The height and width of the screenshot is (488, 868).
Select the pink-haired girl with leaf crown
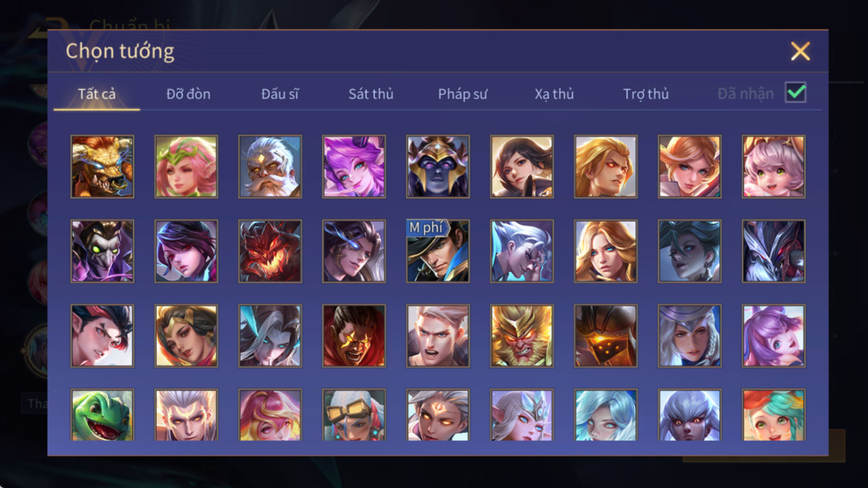click(x=186, y=166)
